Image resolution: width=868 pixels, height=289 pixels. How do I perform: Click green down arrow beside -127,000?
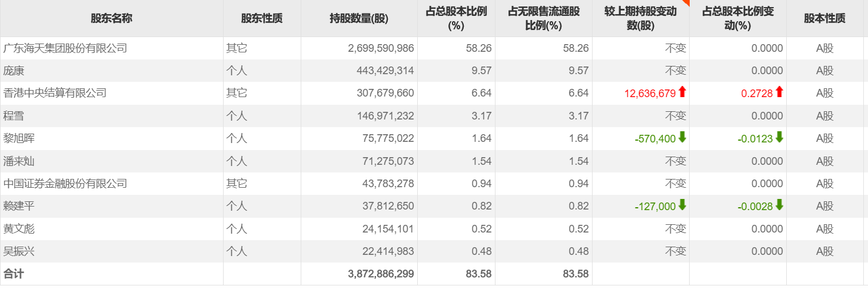click(x=682, y=205)
